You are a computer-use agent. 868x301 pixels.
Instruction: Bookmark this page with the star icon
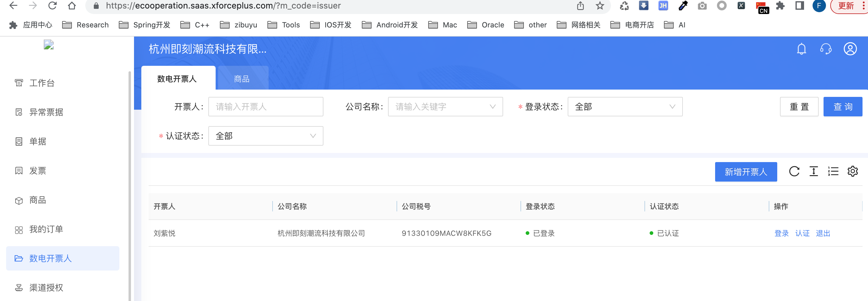(600, 6)
